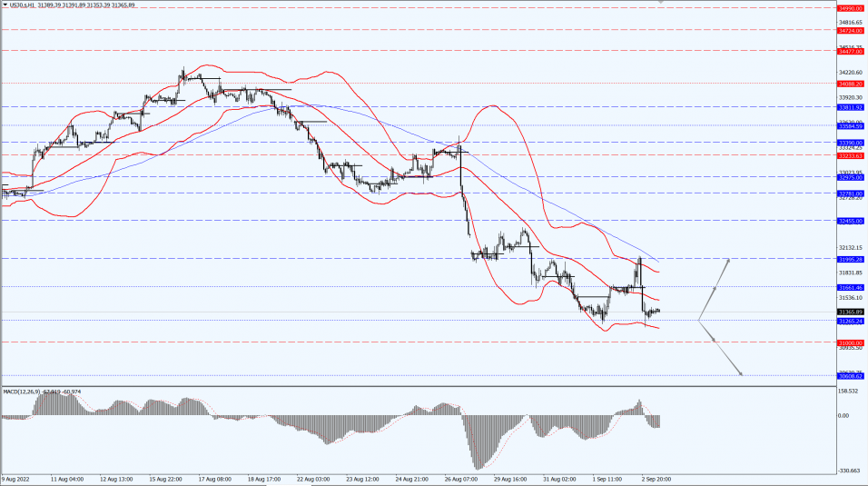Click the red 34088.20 level label
Viewport: 868px width, 486px height.
850,84
